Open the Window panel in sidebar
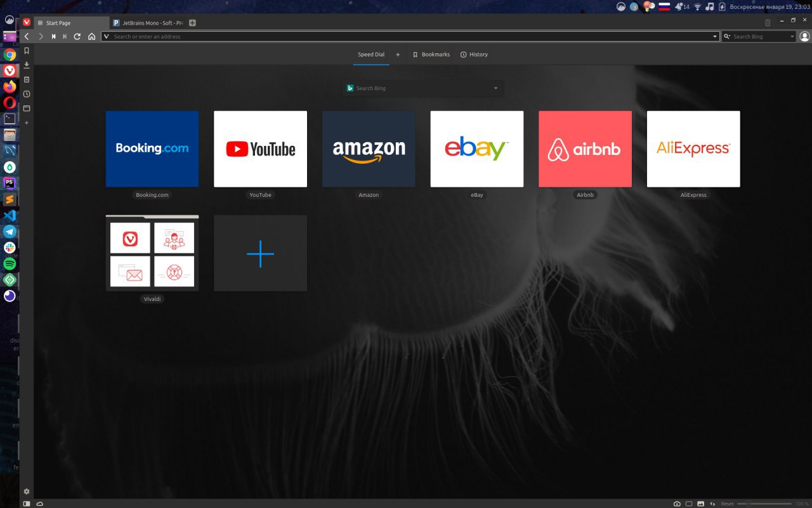The height and width of the screenshot is (508, 812). (x=27, y=108)
